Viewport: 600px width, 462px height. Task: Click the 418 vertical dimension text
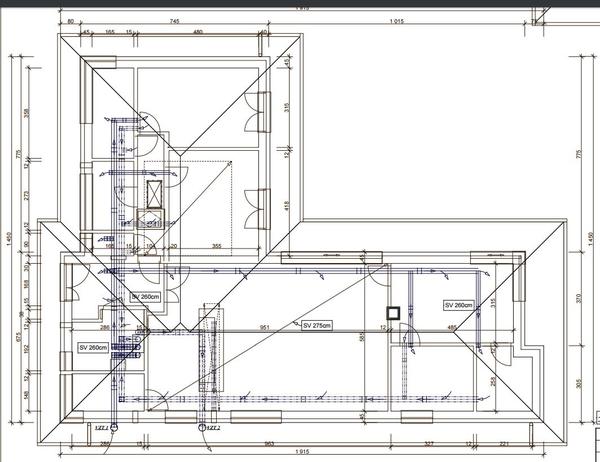pyautogui.click(x=288, y=205)
